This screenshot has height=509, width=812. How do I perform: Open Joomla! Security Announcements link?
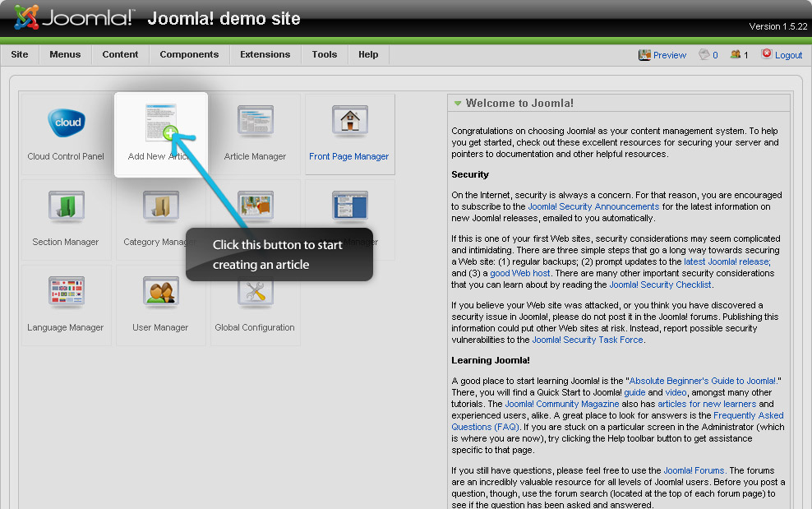pyautogui.click(x=593, y=206)
